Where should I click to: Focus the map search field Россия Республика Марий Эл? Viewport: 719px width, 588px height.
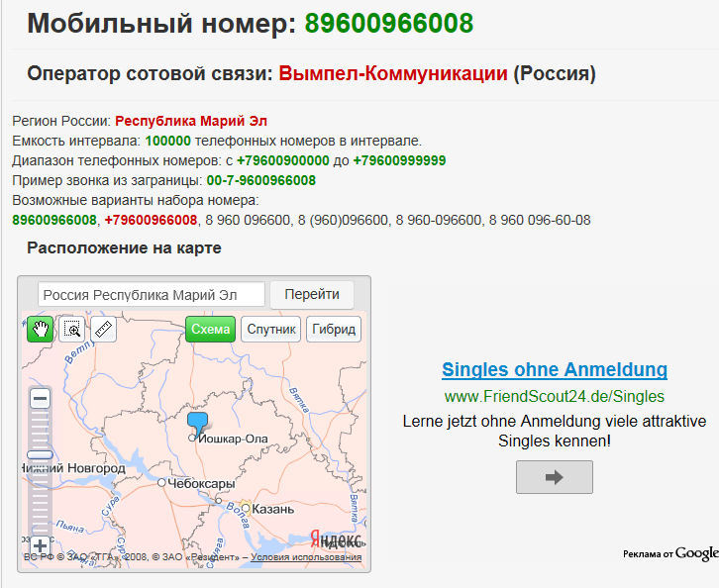tap(152, 294)
